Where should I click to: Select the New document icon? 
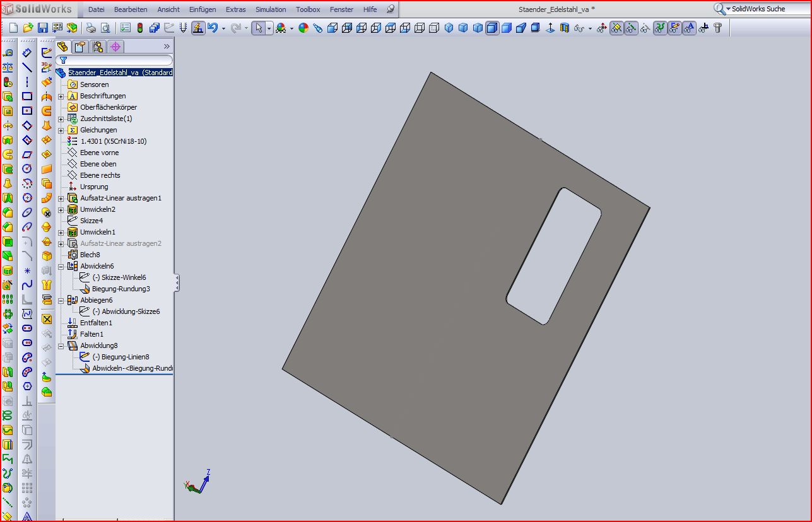(13, 28)
